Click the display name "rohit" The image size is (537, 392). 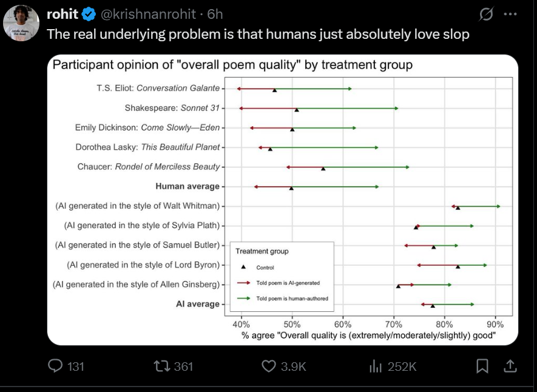62,14
